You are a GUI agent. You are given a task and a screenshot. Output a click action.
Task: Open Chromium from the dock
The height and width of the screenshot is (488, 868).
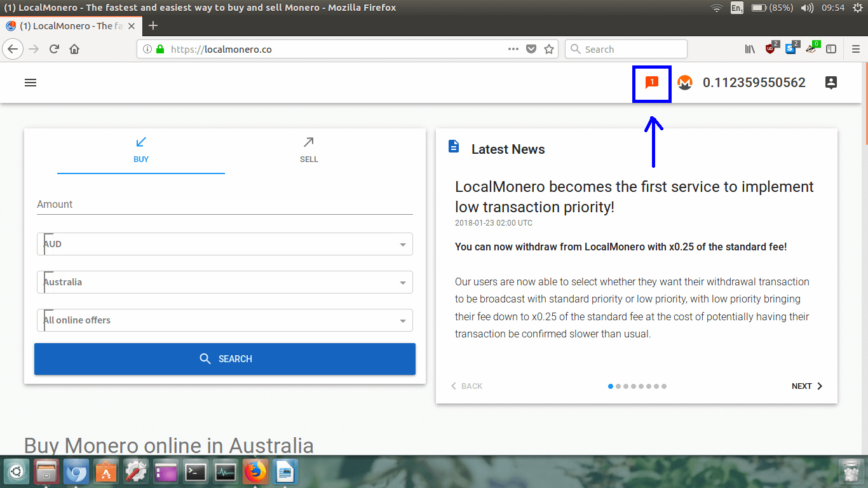[x=76, y=472]
